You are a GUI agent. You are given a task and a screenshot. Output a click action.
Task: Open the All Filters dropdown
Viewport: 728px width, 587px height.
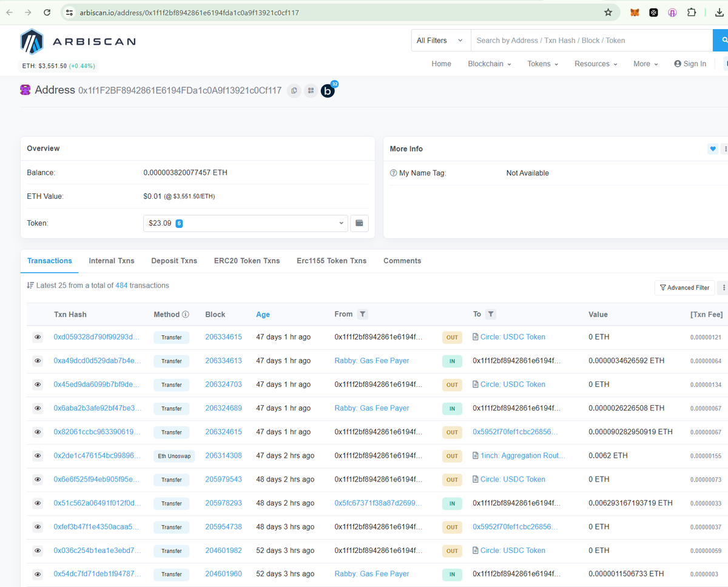point(440,41)
